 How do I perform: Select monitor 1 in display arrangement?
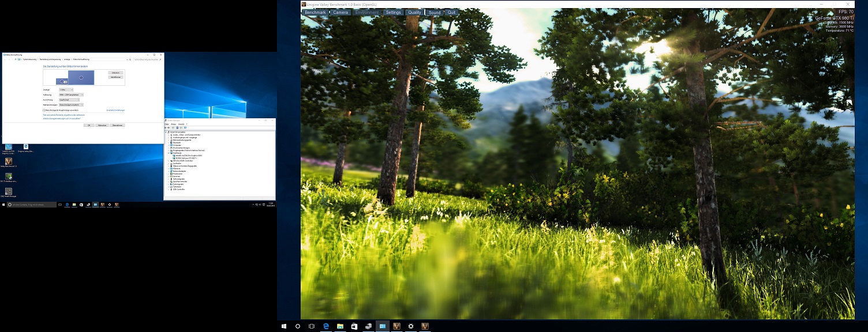(81, 77)
